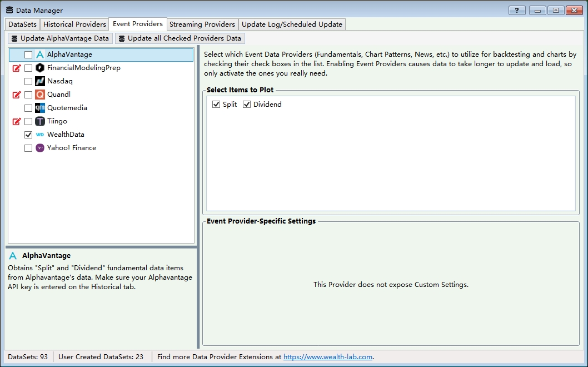Click the Quotemedia qm icon

[x=40, y=108]
